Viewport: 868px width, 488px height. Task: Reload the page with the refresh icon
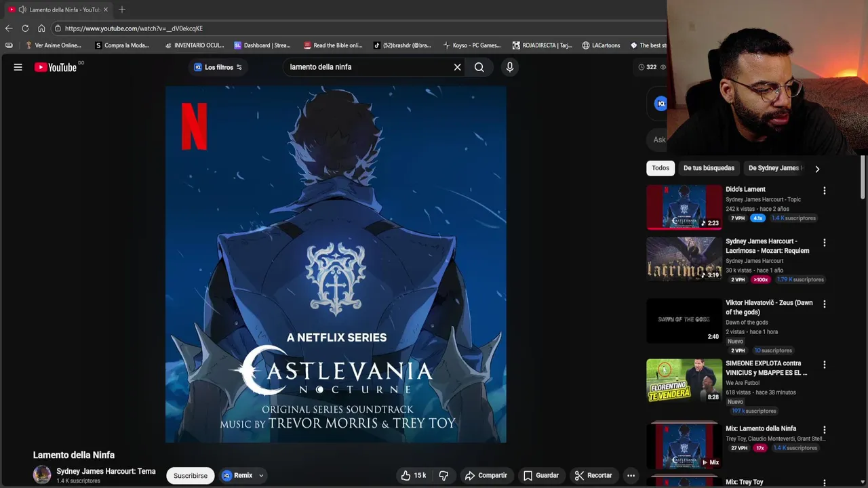25,28
